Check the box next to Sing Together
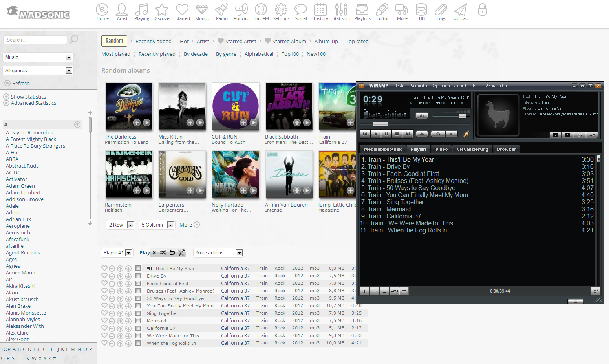Image resolution: width=609 pixels, height=364 pixels. (x=138, y=313)
